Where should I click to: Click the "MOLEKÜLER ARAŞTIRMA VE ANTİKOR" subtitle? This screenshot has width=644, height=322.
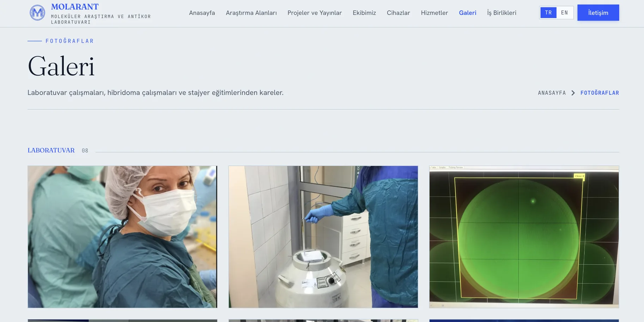pos(101,17)
